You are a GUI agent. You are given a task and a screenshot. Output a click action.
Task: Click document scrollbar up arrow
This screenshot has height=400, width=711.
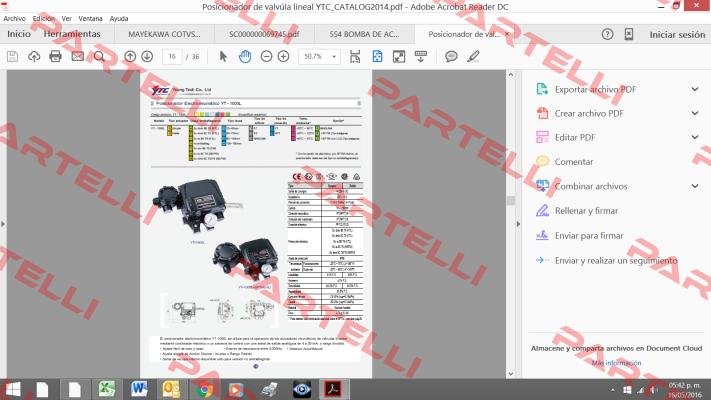[x=511, y=74]
